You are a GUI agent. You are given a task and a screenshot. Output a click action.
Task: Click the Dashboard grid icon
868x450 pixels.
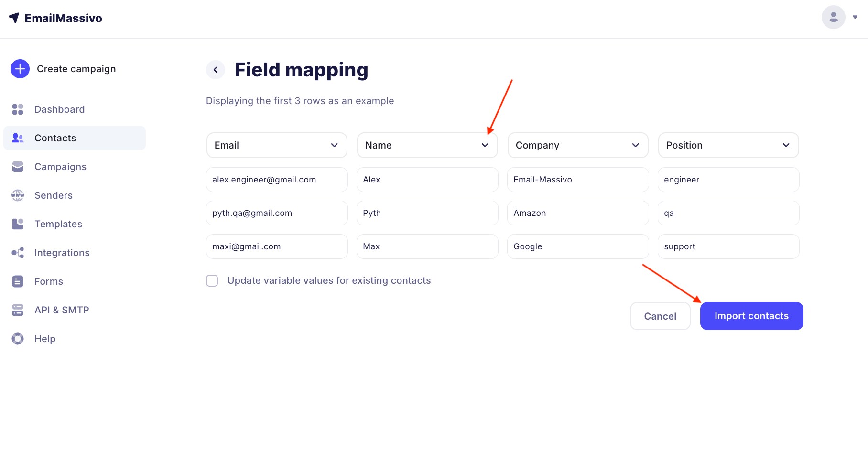point(18,109)
